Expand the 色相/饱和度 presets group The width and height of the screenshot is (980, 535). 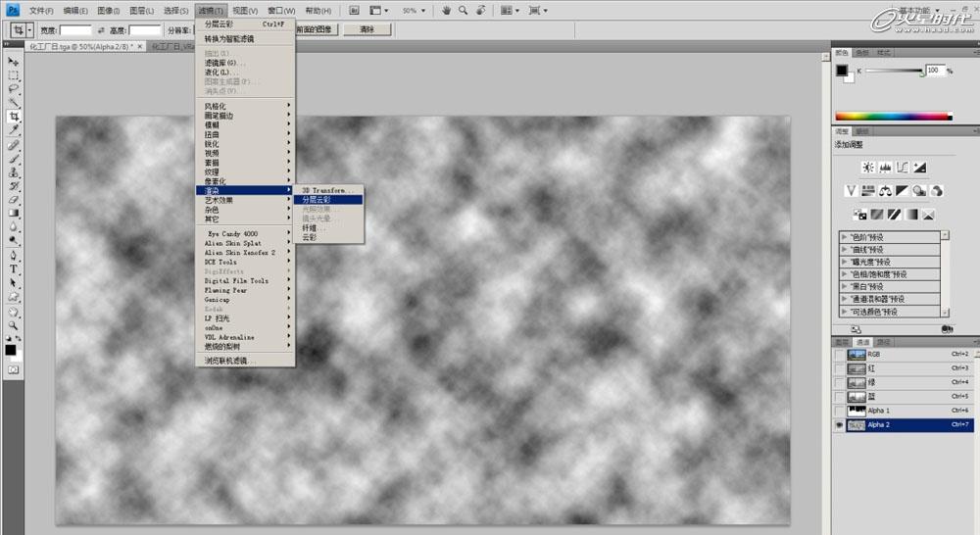coord(844,273)
